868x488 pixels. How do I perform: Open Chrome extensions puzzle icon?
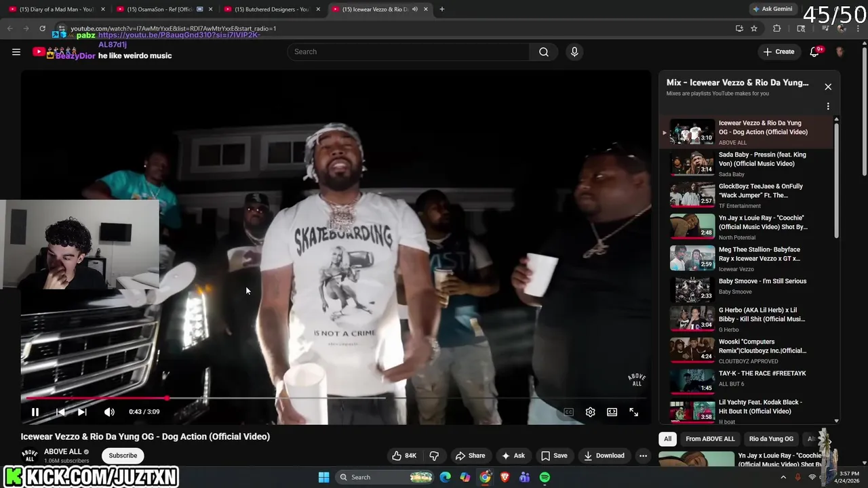pos(777,28)
